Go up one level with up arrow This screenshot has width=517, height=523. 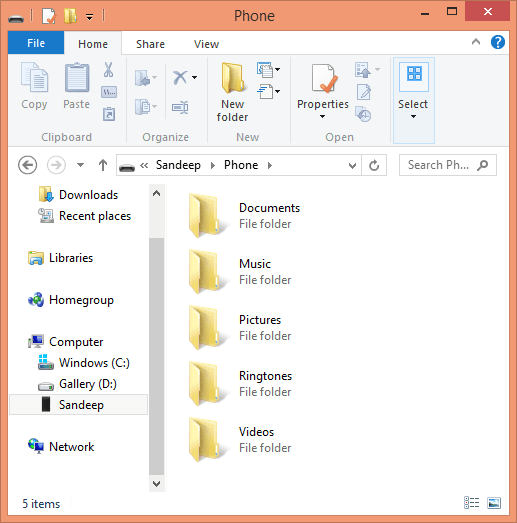tap(103, 165)
